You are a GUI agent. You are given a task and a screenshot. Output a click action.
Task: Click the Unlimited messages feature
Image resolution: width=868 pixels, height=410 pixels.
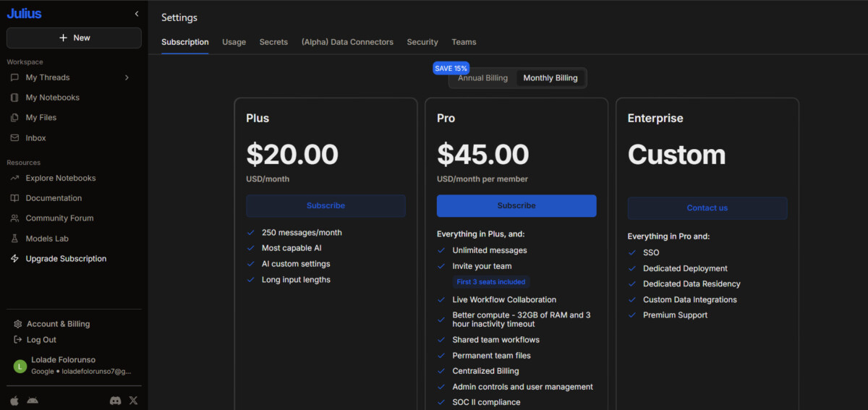(x=490, y=250)
